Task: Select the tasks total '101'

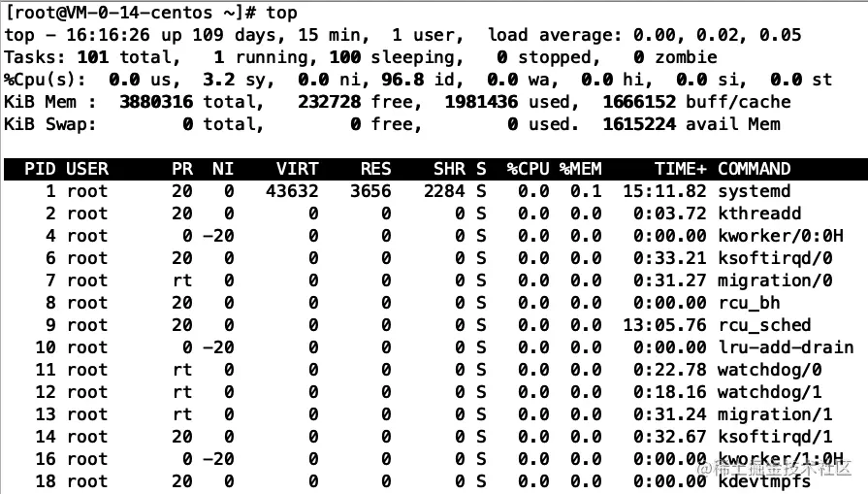Action: [92, 57]
